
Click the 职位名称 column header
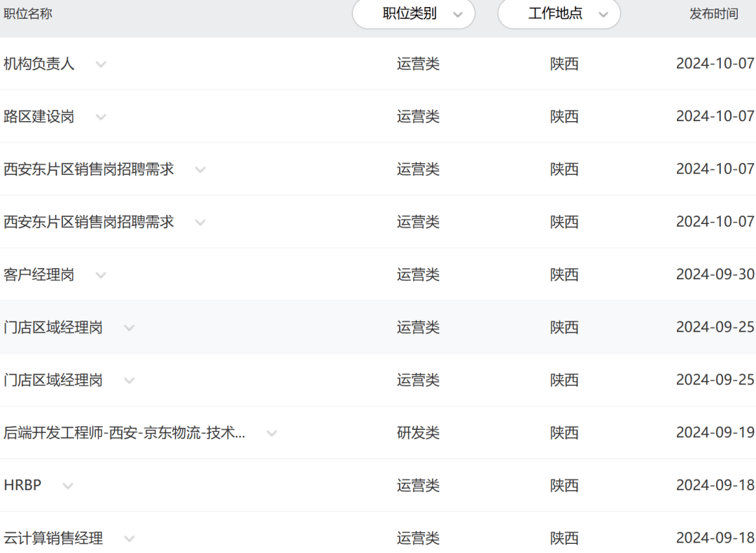click(28, 14)
